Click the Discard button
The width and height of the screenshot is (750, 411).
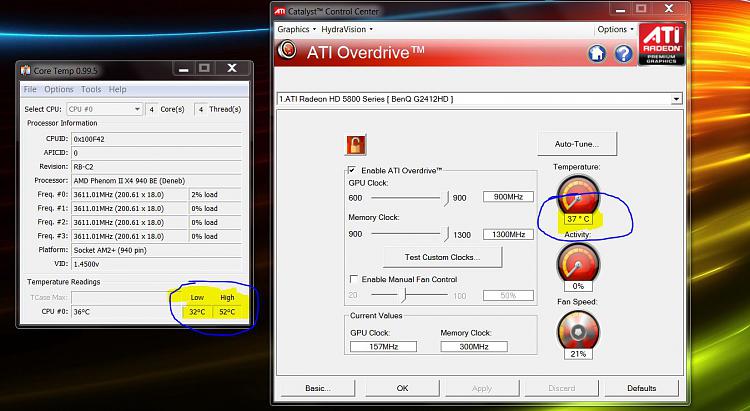(562, 388)
